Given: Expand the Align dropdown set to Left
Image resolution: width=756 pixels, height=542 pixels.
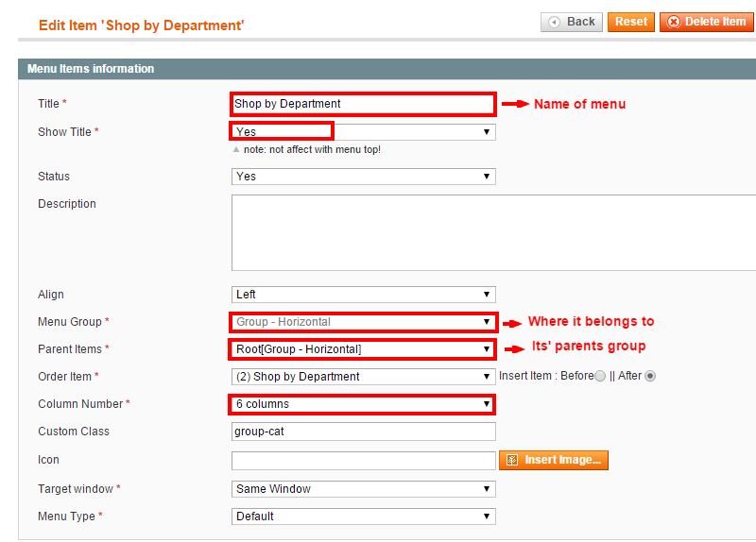Looking at the screenshot, I should (364, 295).
